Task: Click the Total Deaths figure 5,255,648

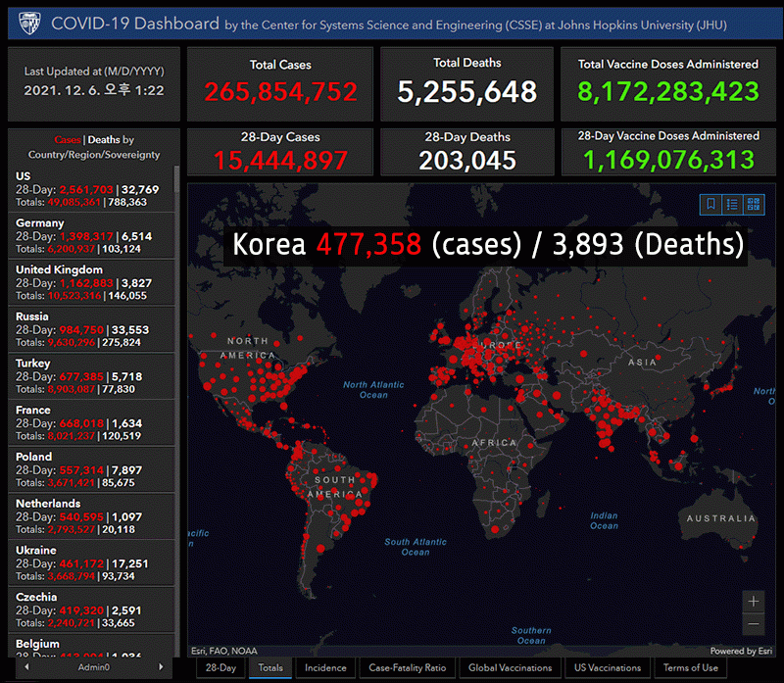Action: coord(467,91)
